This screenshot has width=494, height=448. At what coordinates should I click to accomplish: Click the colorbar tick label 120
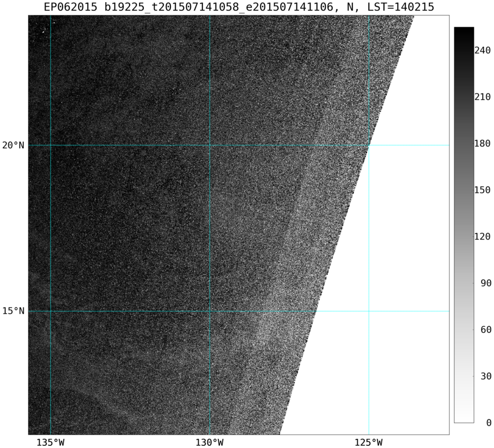pyautogui.click(x=483, y=236)
